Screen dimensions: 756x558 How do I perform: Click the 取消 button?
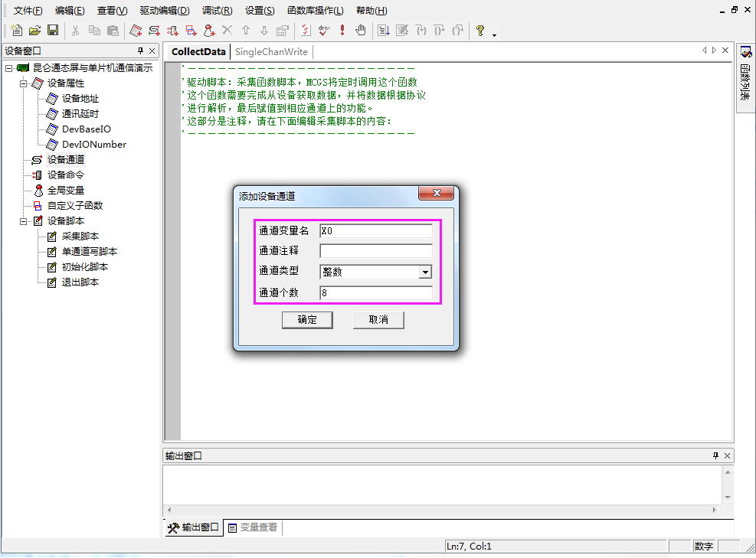[378, 320]
